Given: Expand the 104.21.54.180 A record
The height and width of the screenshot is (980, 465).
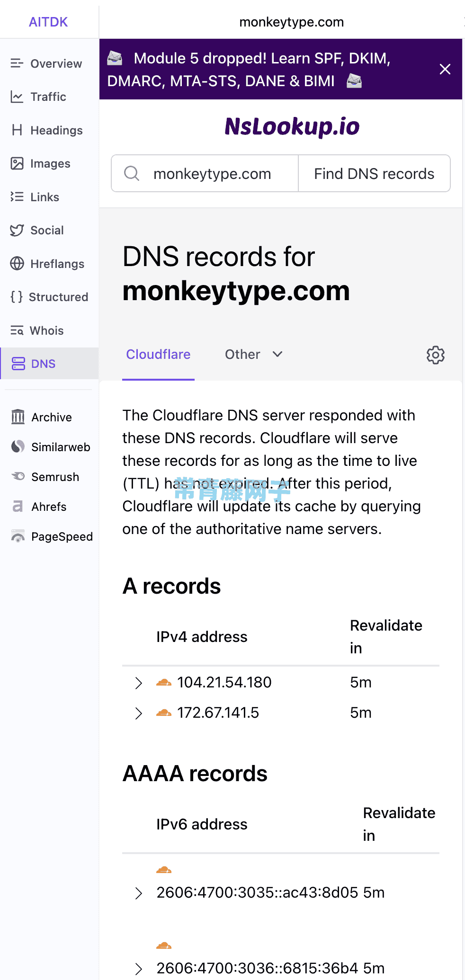Looking at the screenshot, I should (138, 683).
